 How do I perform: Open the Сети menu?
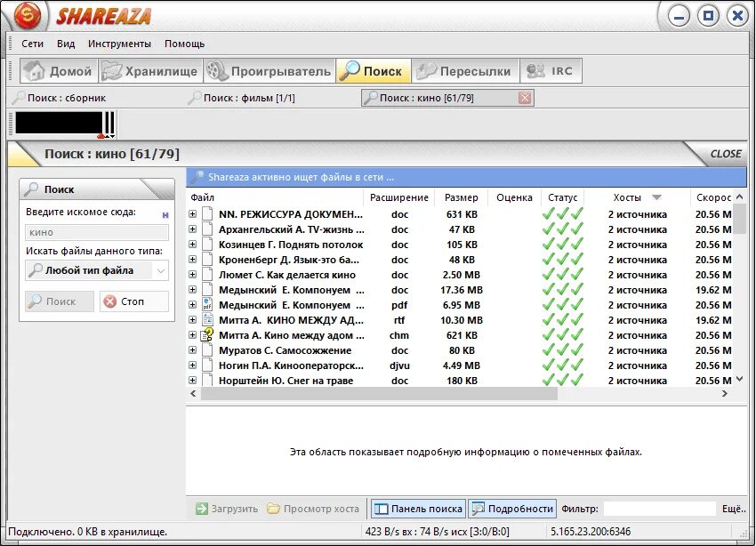click(32, 44)
